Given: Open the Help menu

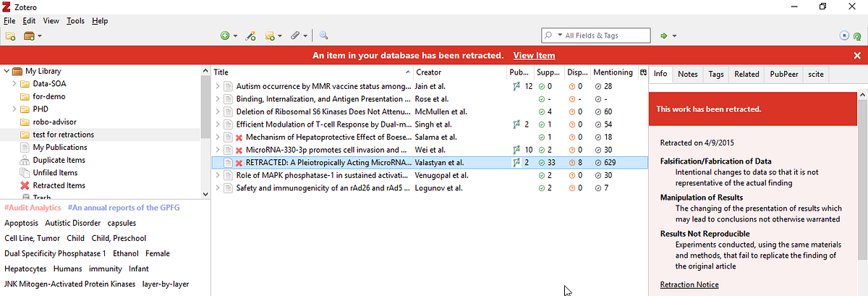Looking at the screenshot, I should (x=100, y=21).
